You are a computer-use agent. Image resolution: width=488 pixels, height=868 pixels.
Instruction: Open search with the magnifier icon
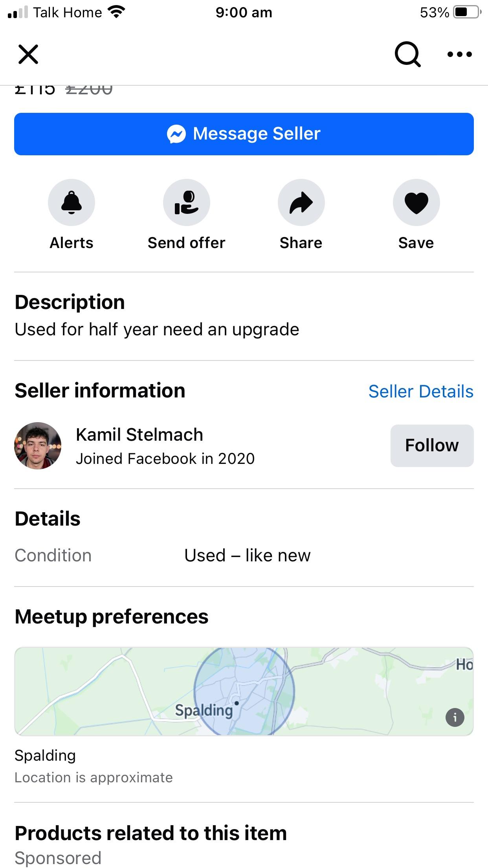click(407, 54)
